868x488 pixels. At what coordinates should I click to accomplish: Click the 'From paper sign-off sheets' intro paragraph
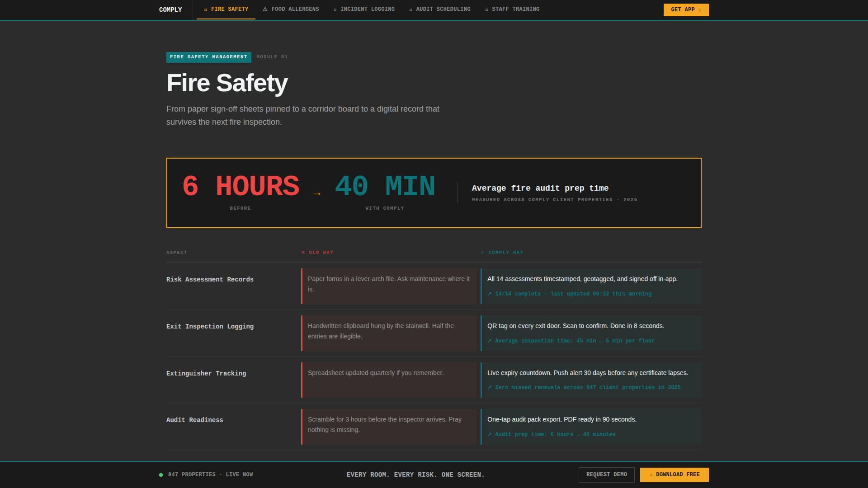303,115
